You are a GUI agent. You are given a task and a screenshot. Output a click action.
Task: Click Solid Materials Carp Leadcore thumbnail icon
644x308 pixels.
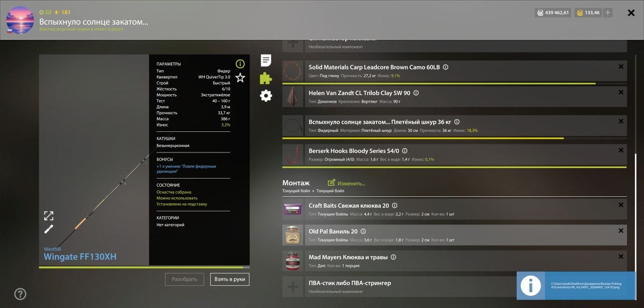tap(292, 71)
